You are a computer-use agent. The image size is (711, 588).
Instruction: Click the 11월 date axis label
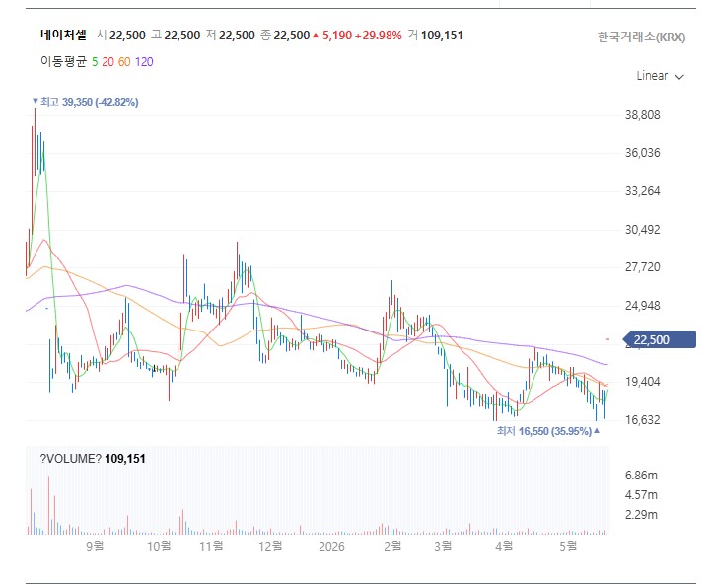pyautogui.click(x=211, y=546)
